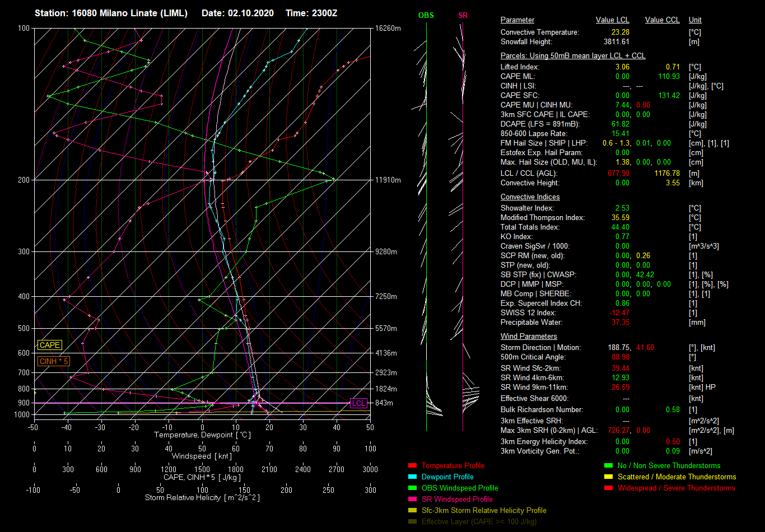Click the yellow Scattered / Moderate Thunderstorms swatch
The width and height of the screenshot is (765, 532).
point(608,477)
